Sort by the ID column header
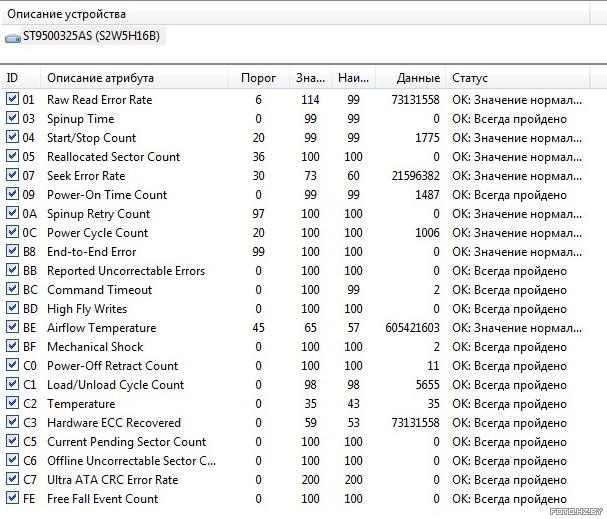Screen dimensions: 607x519 coord(20,78)
